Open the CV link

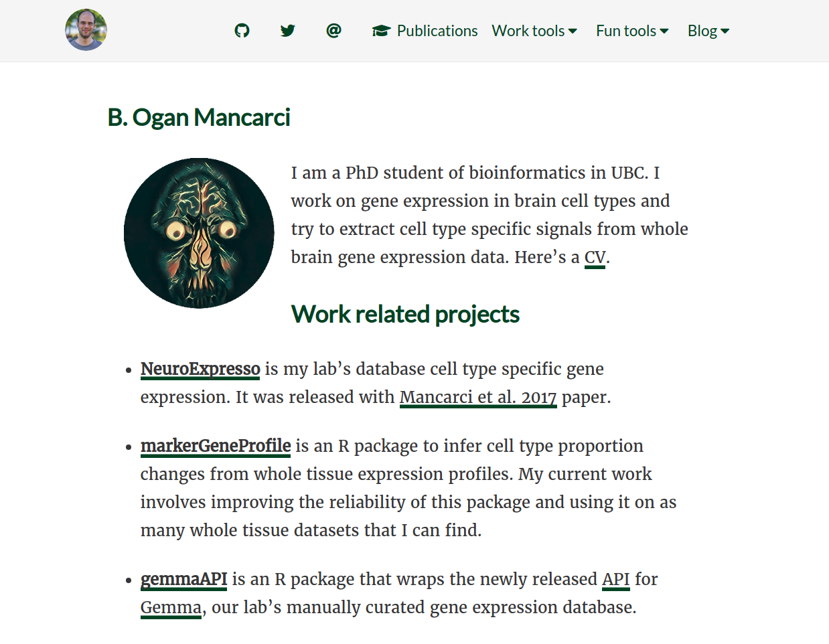595,258
